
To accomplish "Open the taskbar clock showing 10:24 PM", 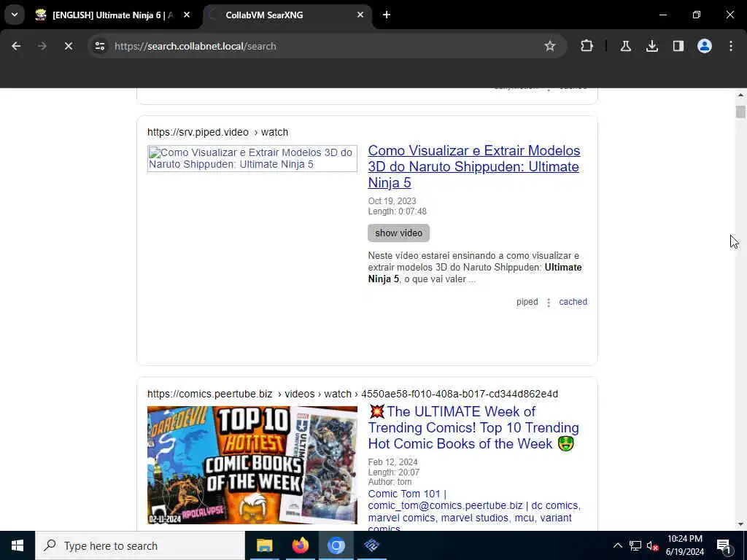I will pos(684,545).
